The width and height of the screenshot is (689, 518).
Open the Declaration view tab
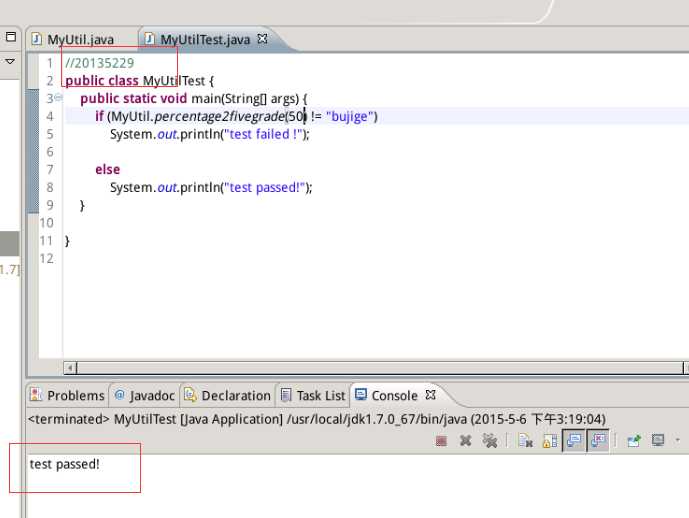[228, 395]
